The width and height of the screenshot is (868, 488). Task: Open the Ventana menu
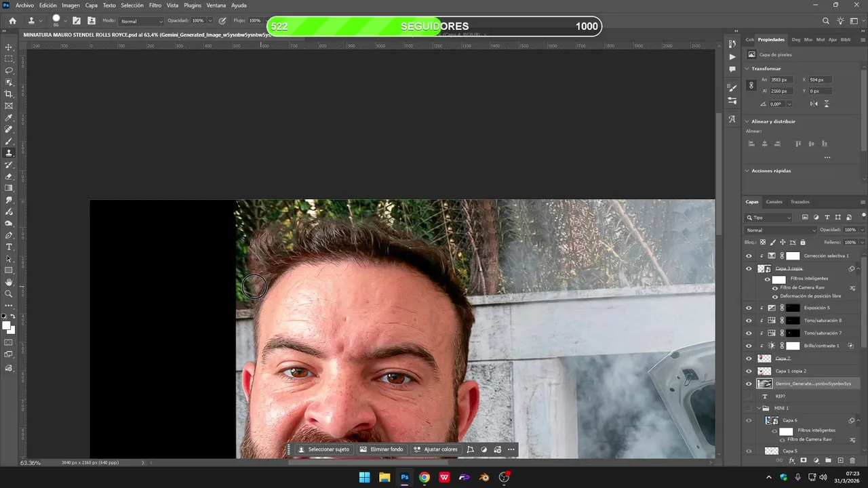click(x=216, y=5)
